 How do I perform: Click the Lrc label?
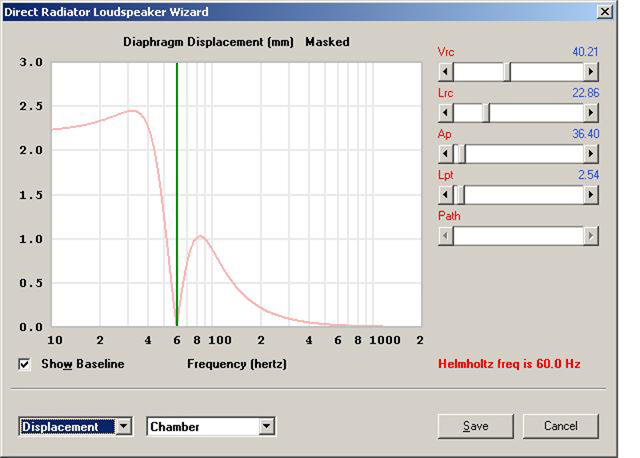tap(445, 93)
